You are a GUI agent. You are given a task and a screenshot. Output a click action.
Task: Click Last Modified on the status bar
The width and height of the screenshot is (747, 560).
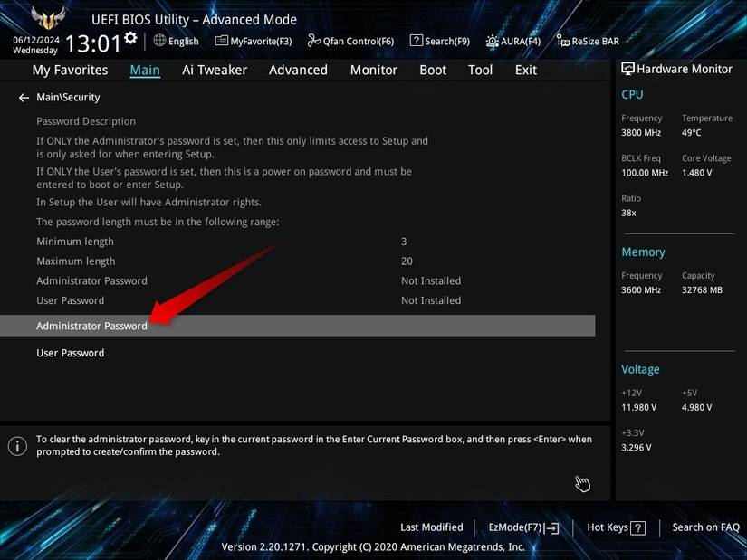tap(432, 527)
